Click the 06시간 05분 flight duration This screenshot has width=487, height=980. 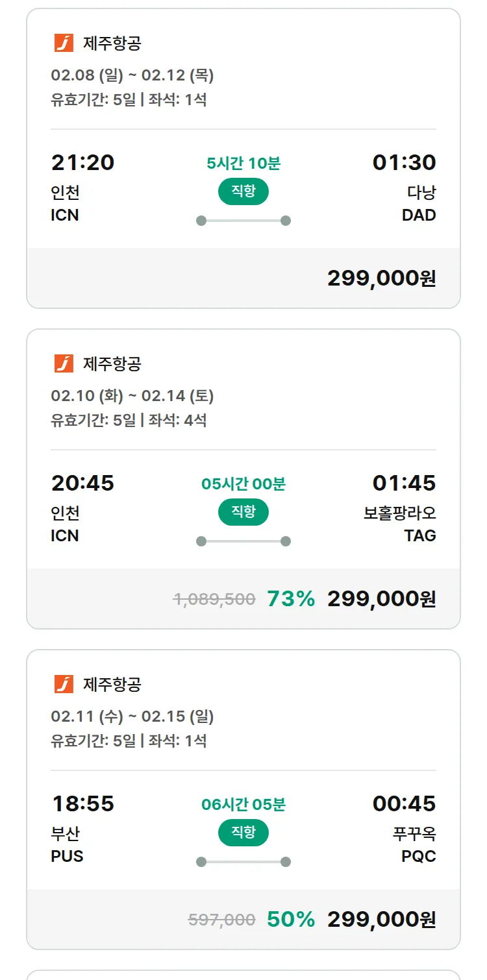[243, 805]
